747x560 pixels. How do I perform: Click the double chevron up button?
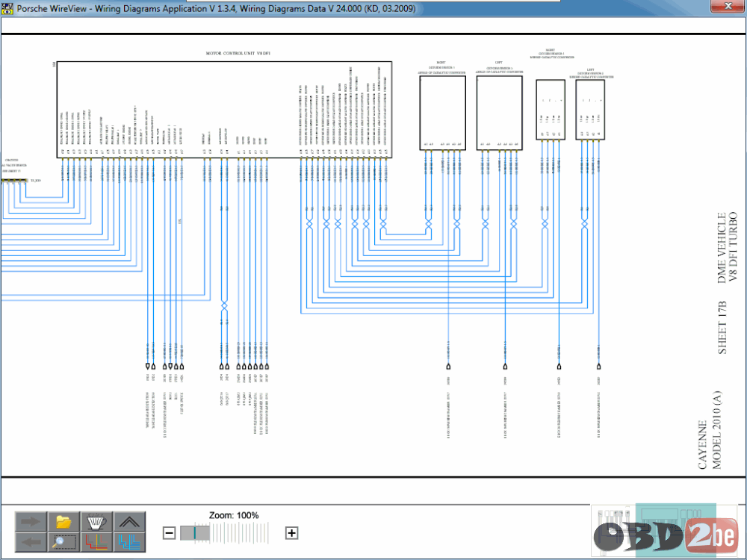pyautogui.click(x=129, y=521)
